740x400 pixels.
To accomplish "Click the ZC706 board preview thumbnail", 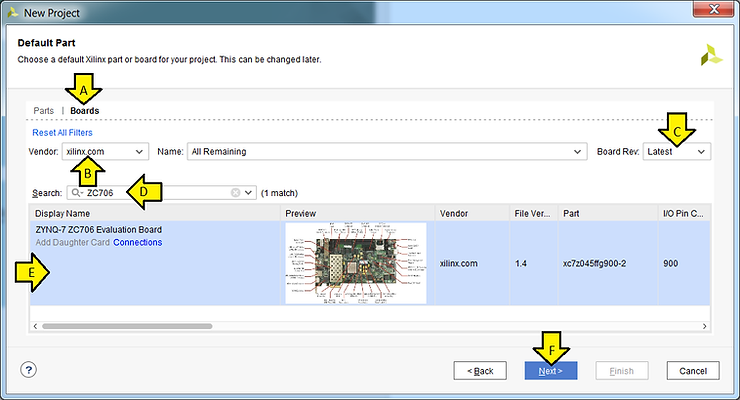I will pos(355,263).
